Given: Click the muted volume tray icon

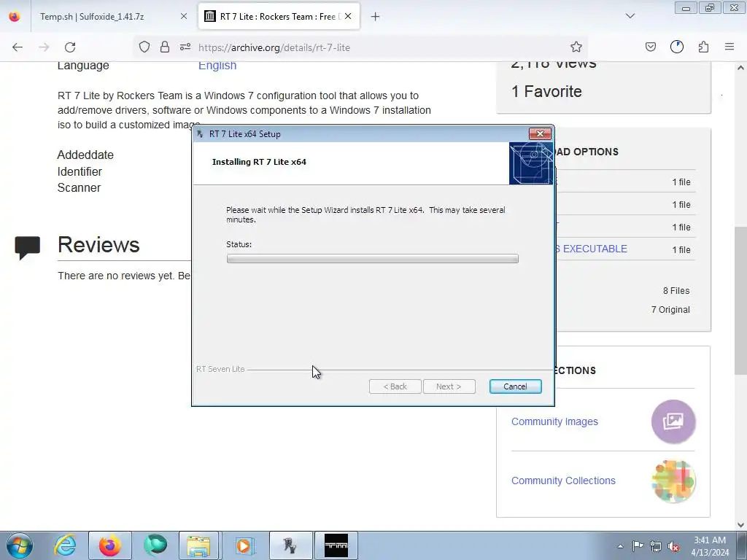Looking at the screenshot, I should [673, 546].
